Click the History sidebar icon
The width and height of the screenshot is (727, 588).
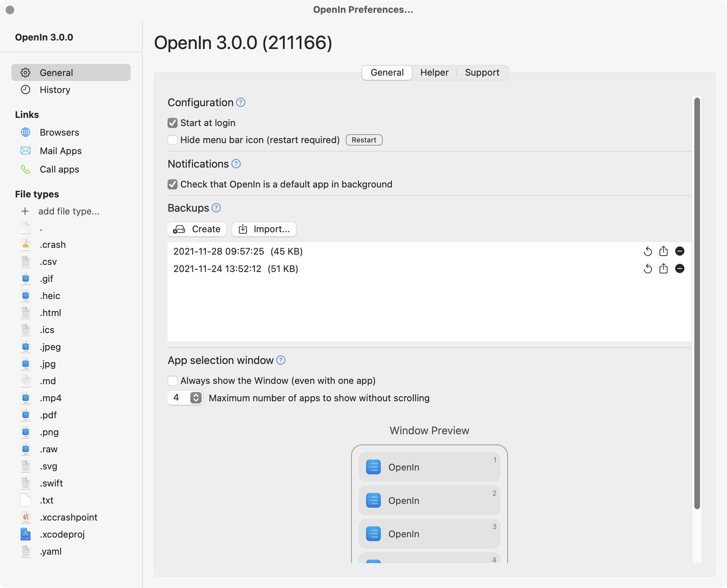pyautogui.click(x=25, y=90)
